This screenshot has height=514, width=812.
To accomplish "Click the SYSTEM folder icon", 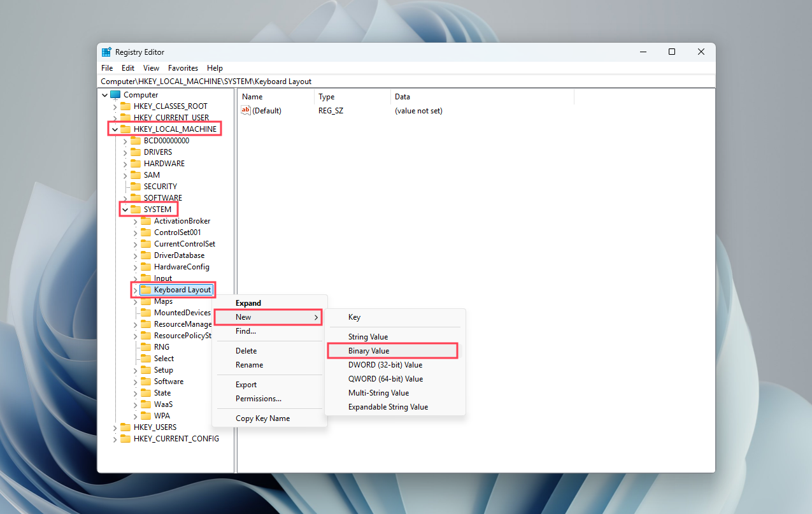I will tap(136, 210).
